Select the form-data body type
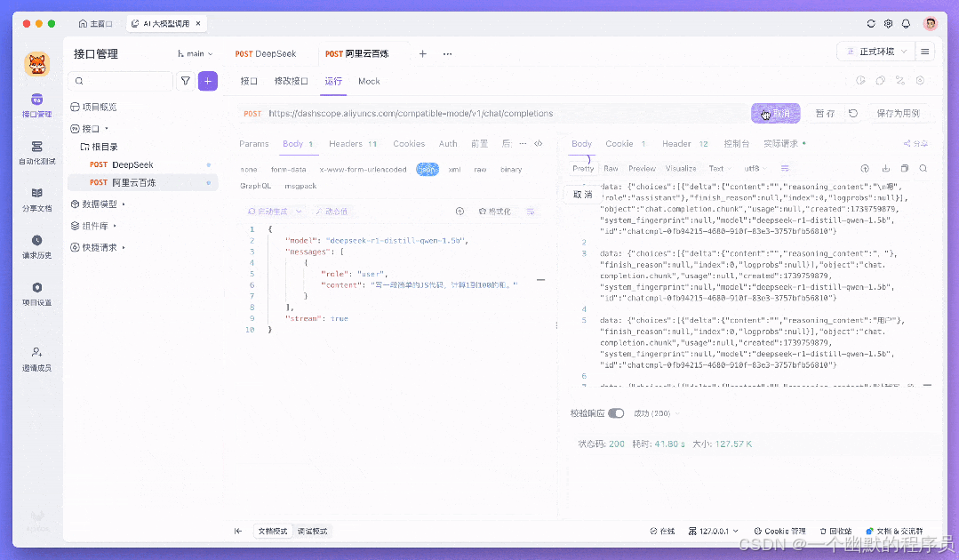Viewport: 959px width, 560px height. pos(288,170)
